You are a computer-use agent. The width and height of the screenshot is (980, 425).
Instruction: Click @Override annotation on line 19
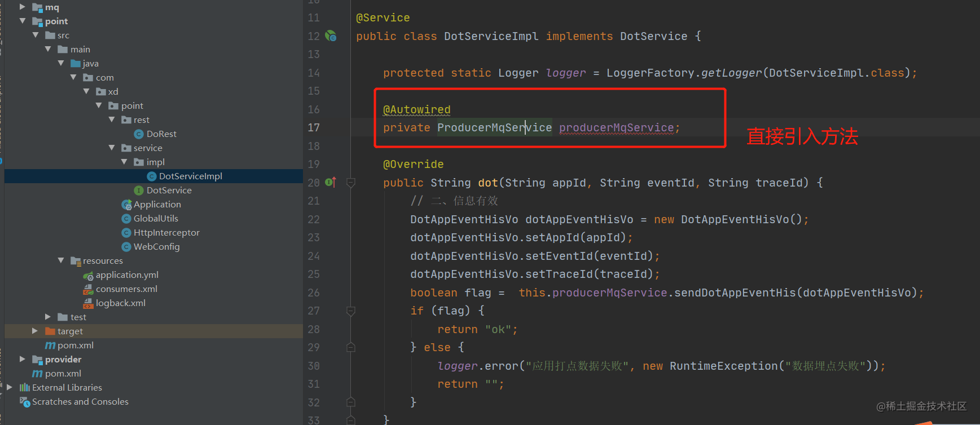[x=414, y=165]
